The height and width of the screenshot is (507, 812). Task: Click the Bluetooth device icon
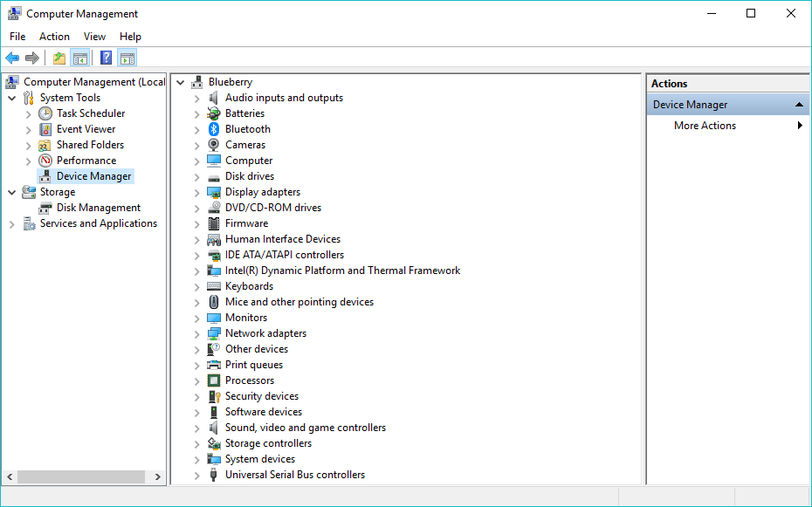point(214,129)
